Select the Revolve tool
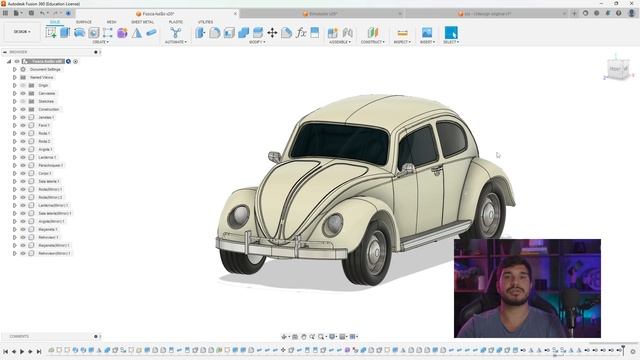Viewport: 640px width, 360px height. [79, 33]
